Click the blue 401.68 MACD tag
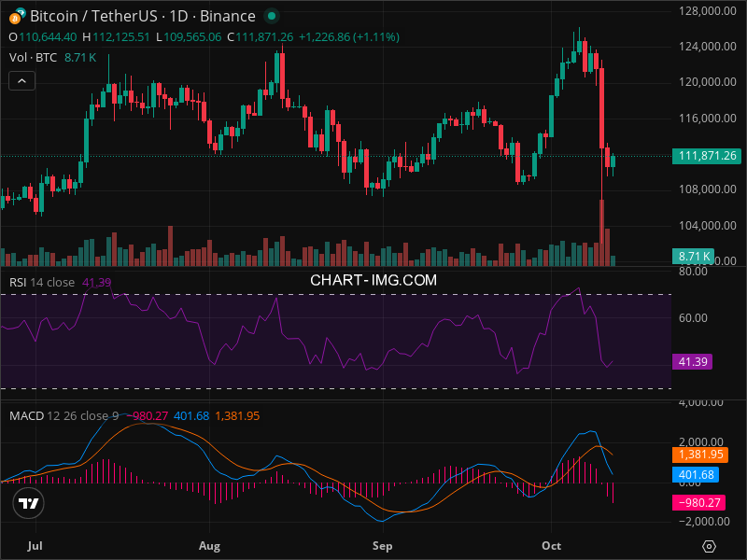 (x=695, y=475)
